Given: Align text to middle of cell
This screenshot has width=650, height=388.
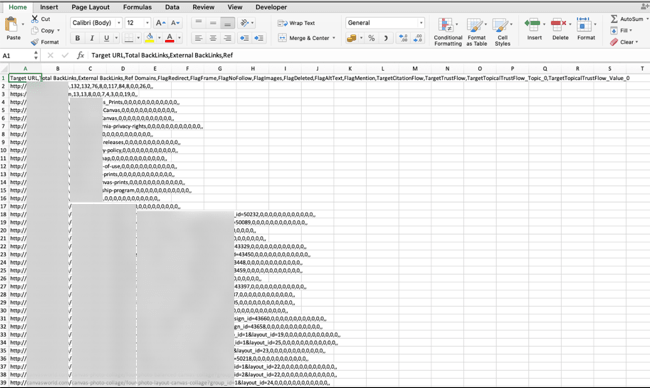Looking at the screenshot, I should 213,23.
